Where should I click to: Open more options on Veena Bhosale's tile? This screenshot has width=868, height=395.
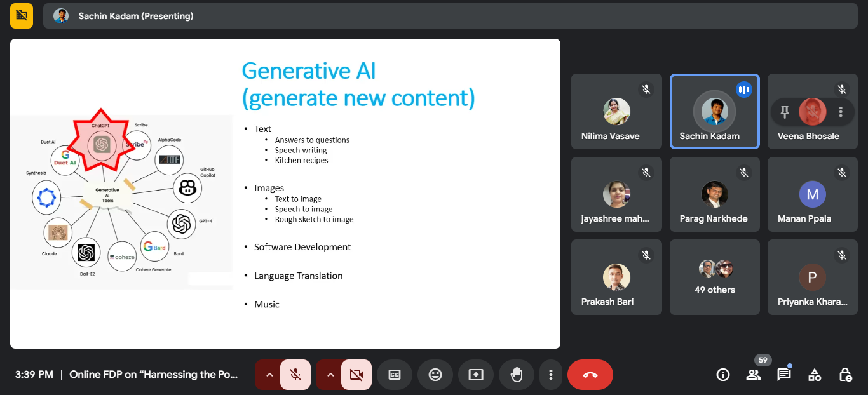pyautogui.click(x=841, y=112)
